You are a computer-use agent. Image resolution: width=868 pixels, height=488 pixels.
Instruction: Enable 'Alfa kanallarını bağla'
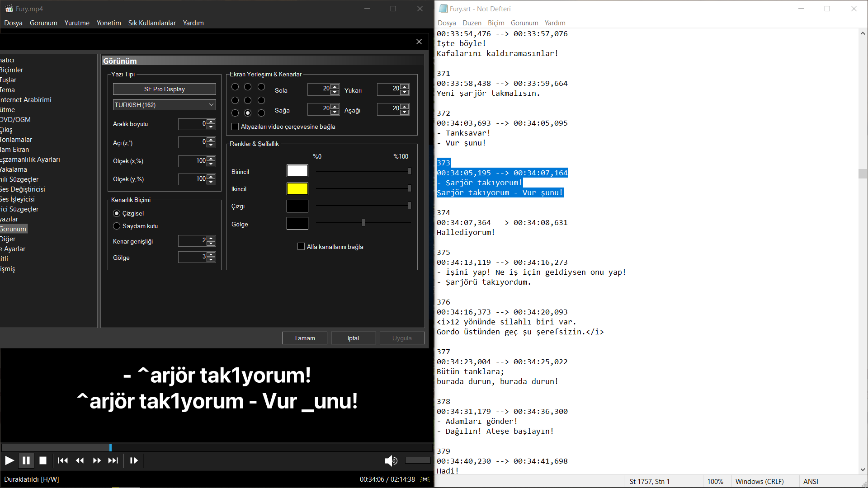pos(301,246)
